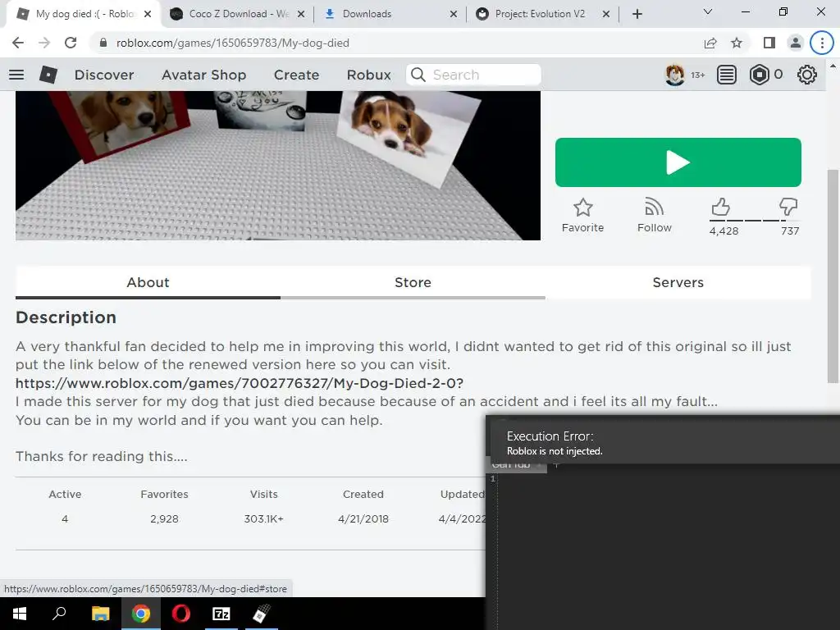Go back with the browser back arrow
The image size is (840, 630).
pos(18,43)
